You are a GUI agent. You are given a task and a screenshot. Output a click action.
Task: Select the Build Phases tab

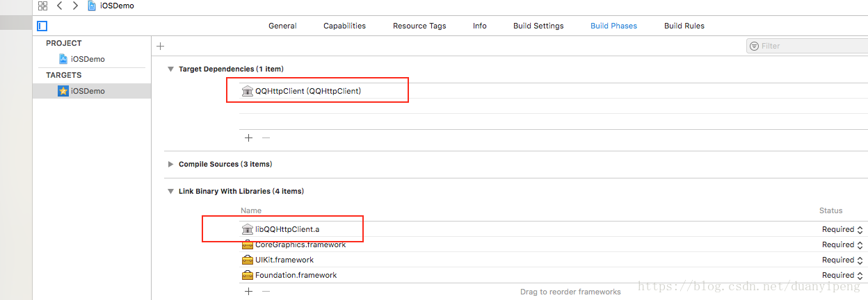(x=613, y=26)
